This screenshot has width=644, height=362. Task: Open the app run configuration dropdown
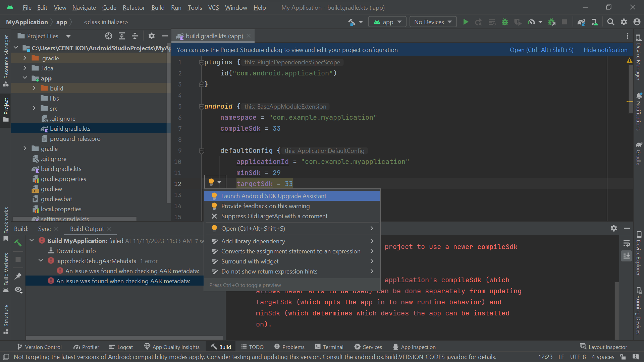387,22
